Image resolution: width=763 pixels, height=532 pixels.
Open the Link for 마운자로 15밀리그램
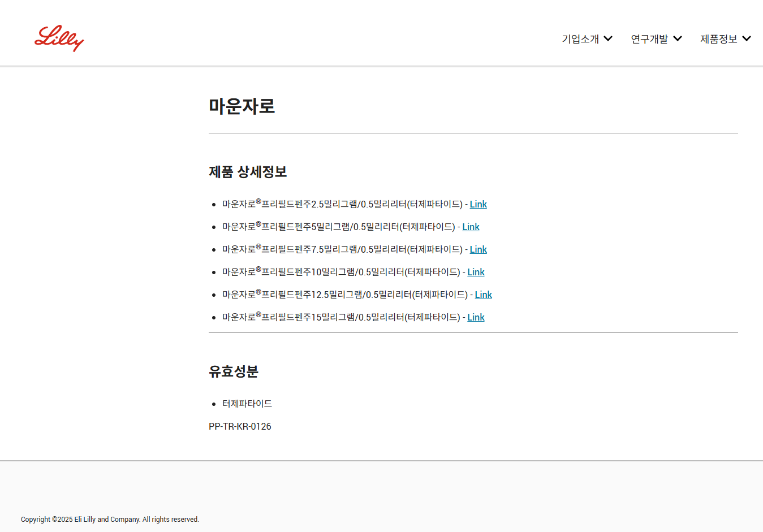[x=476, y=317]
